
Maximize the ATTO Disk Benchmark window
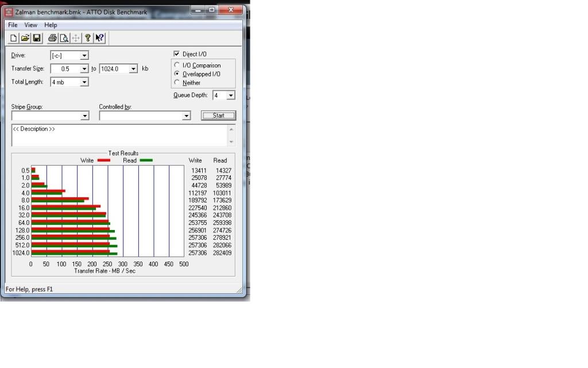[x=211, y=10]
